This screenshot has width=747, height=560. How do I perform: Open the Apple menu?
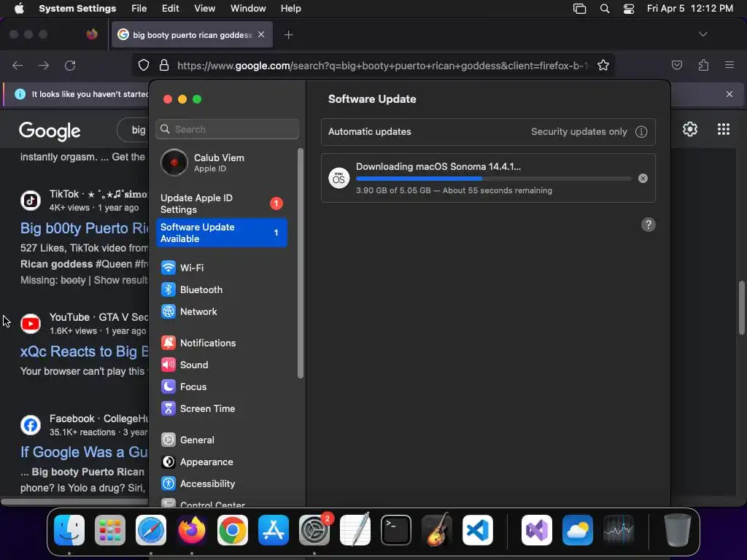19,9
